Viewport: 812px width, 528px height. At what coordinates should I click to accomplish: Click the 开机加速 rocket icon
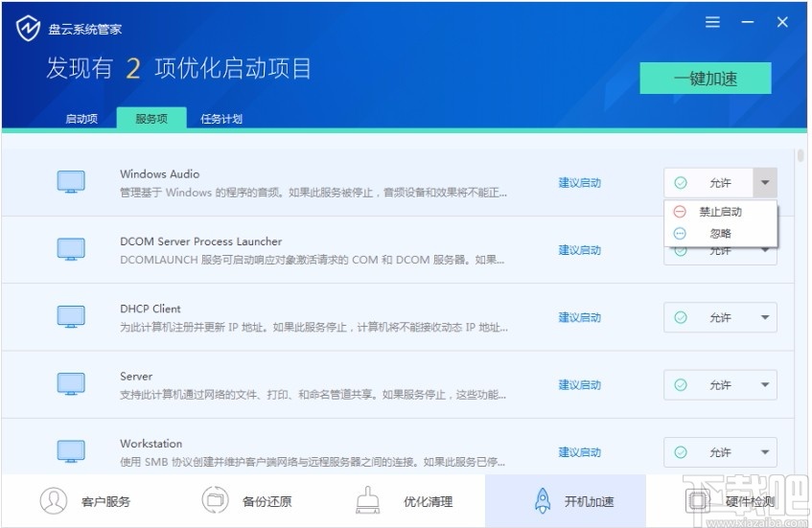543,500
